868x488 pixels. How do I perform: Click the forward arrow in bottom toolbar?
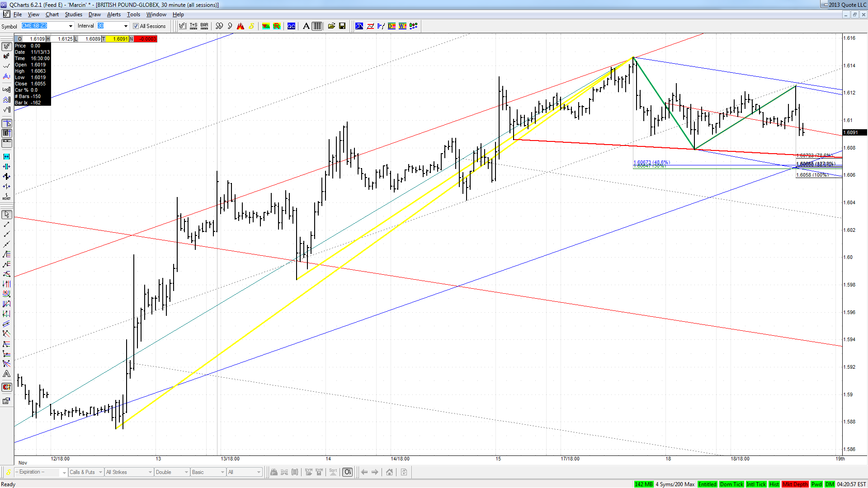(375, 472)
